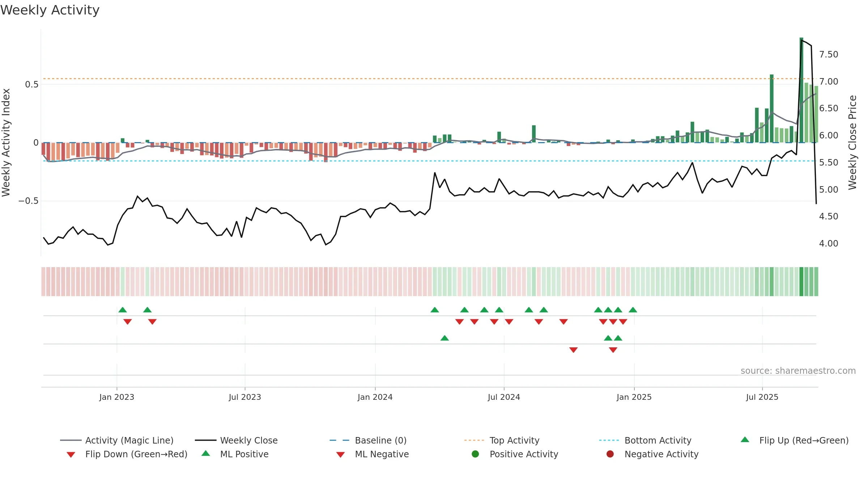Click the Jul 2024 x-axis label
This screenshot has width=868, height=488.
504,397
